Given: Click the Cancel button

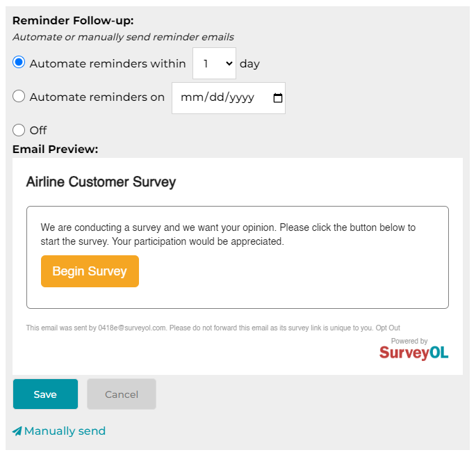Looking at the screenshot, I should coord(122,394).
